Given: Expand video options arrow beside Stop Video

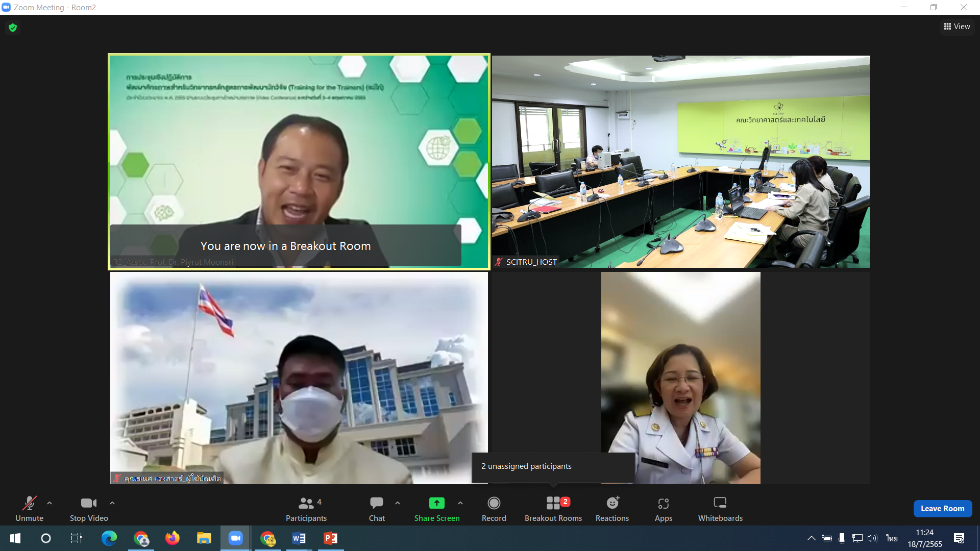Looking at the screenshot, I should click(x=112, y=503).
